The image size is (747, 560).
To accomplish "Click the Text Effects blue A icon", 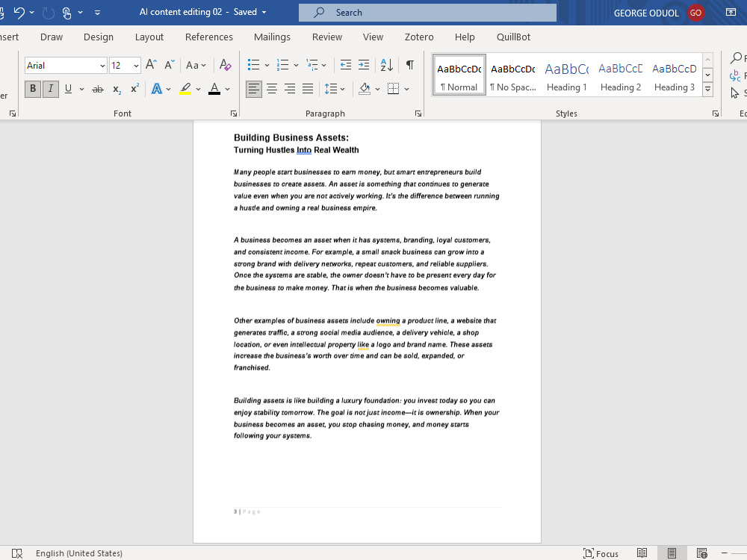I will [156, 89].
